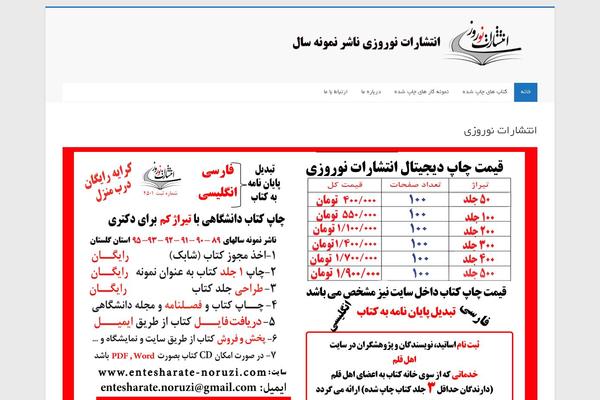This screenshot has height=400, width=600.
Task: Click the line قیمت چاپ کتاب داخل سایت نیز مشخص می باشد
Action: 406,292
